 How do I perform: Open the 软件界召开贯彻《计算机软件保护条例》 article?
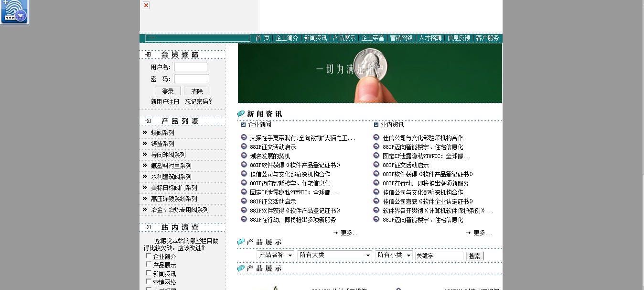click(438, 211)
